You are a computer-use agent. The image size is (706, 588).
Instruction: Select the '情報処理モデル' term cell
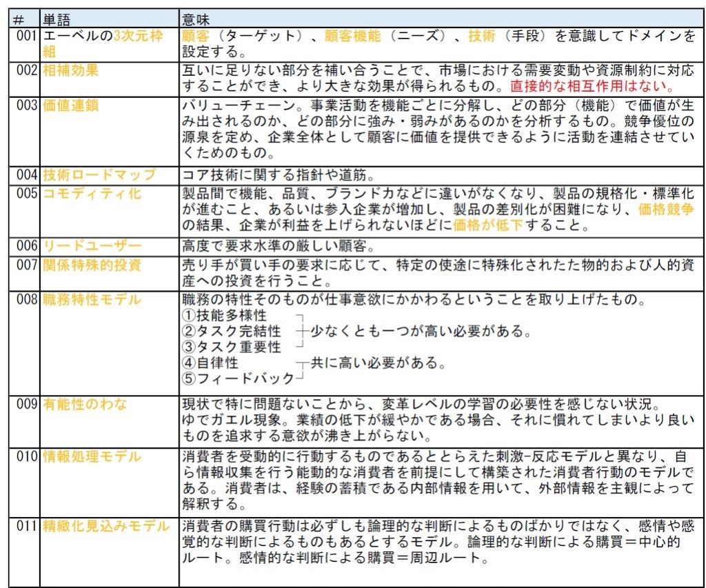tap(92, 456)
